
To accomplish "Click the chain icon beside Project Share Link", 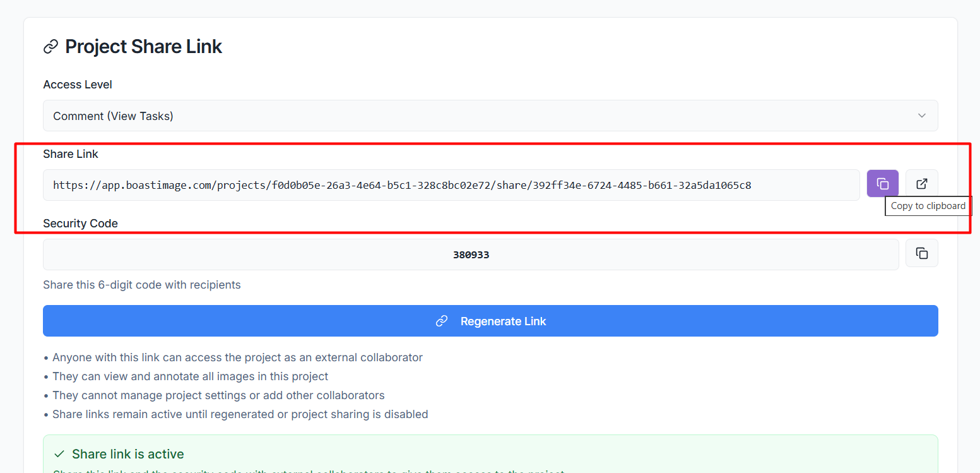I will click(x=50, y=47).
